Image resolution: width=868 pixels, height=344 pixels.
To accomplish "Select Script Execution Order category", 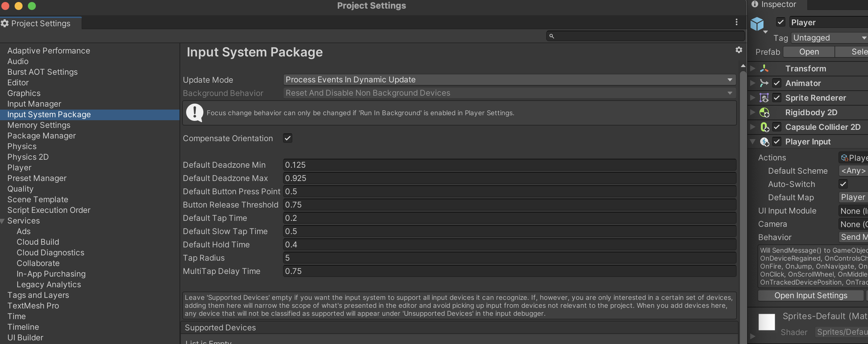I will click(49, 210).
